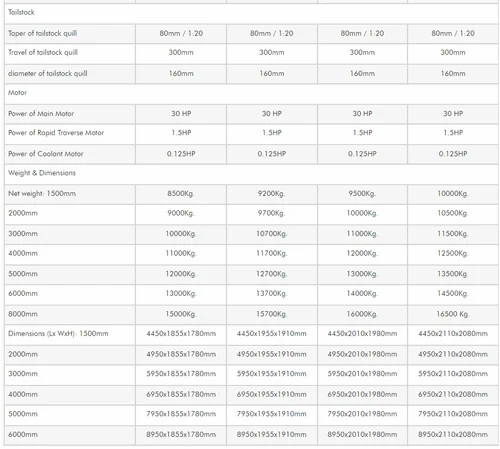500x449 pixels.
Task: Click the Travel of tailstock quill label
Action: pos(43,52)
